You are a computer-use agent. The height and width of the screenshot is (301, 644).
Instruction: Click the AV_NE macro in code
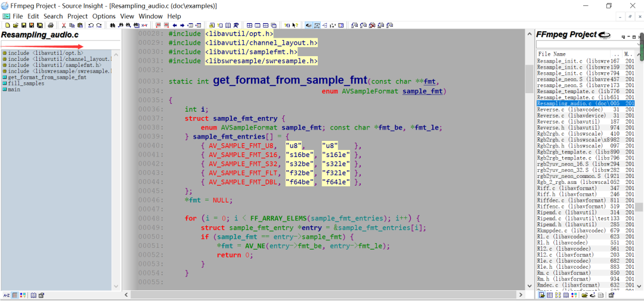click(x=256, y=246)
